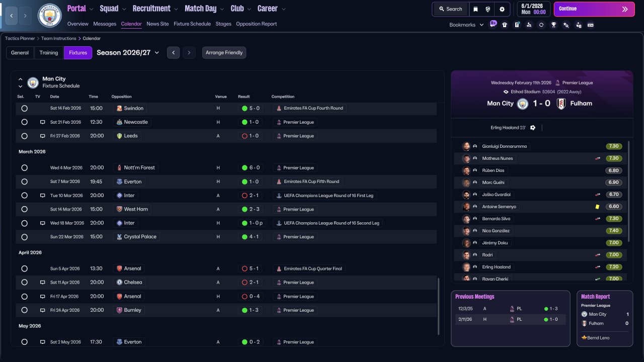Open the settings gear in the top bar
This screenshot has width=644, height=362.
[502, 9]
